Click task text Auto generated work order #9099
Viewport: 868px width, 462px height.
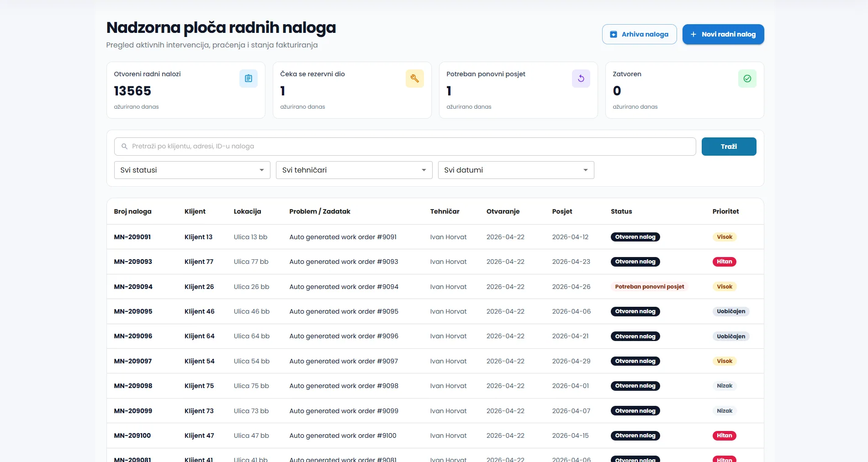[344, 411]
